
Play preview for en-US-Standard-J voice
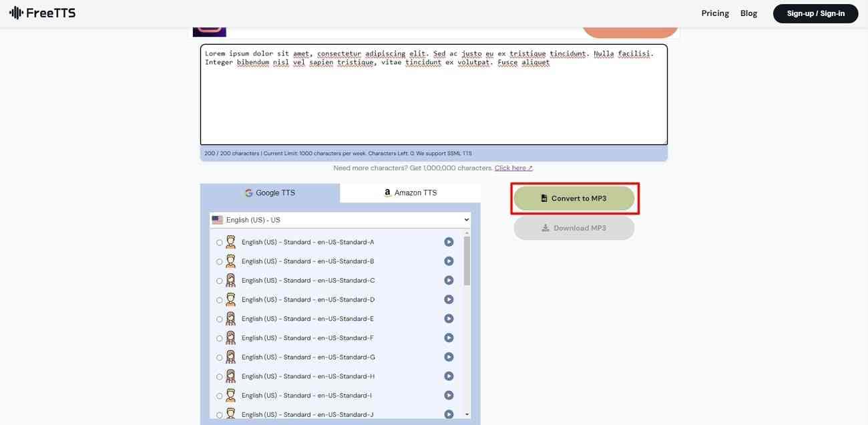click(449, 414)
